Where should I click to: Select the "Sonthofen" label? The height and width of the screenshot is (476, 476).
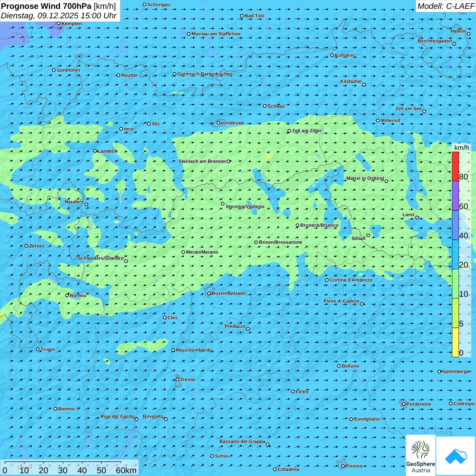tap(69, 70)
